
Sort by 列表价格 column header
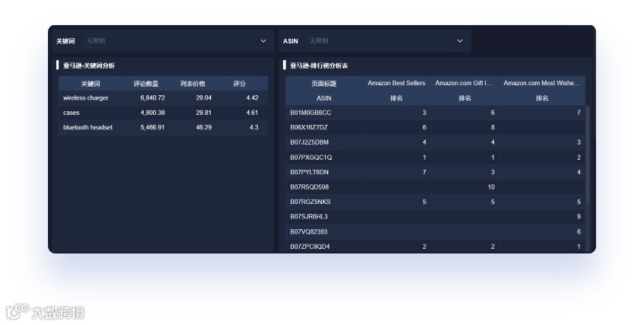click(x=193, y=84)
